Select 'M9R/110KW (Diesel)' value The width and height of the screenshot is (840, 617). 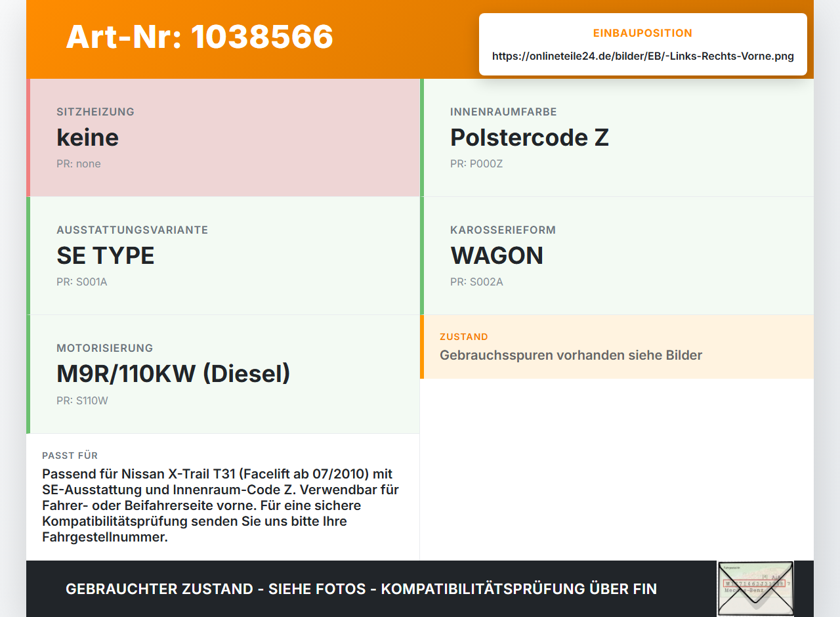(x=173, y=373)
